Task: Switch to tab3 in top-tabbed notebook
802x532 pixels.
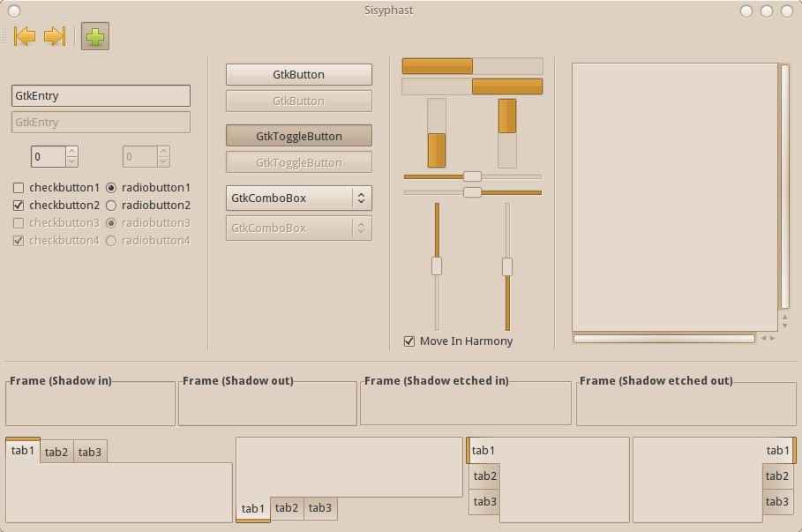Action: (90, 452)
